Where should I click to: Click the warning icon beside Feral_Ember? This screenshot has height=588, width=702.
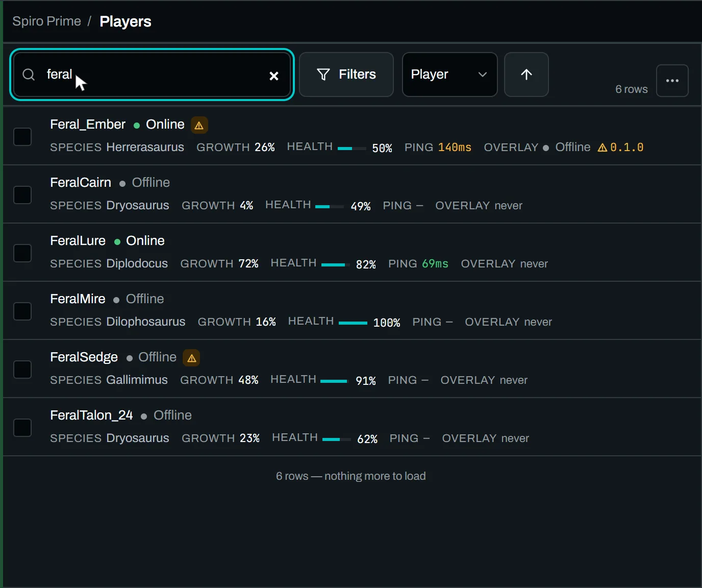pos(199,125)
